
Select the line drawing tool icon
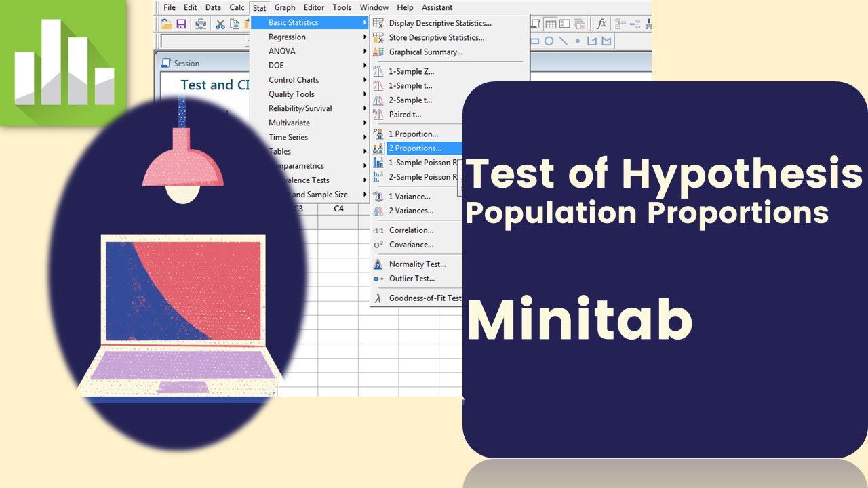tap(563, 41)
